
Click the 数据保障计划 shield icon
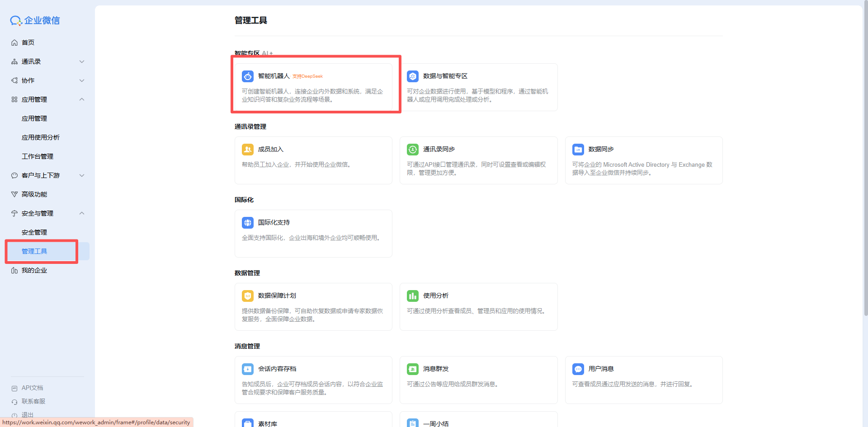click(248, 296)
